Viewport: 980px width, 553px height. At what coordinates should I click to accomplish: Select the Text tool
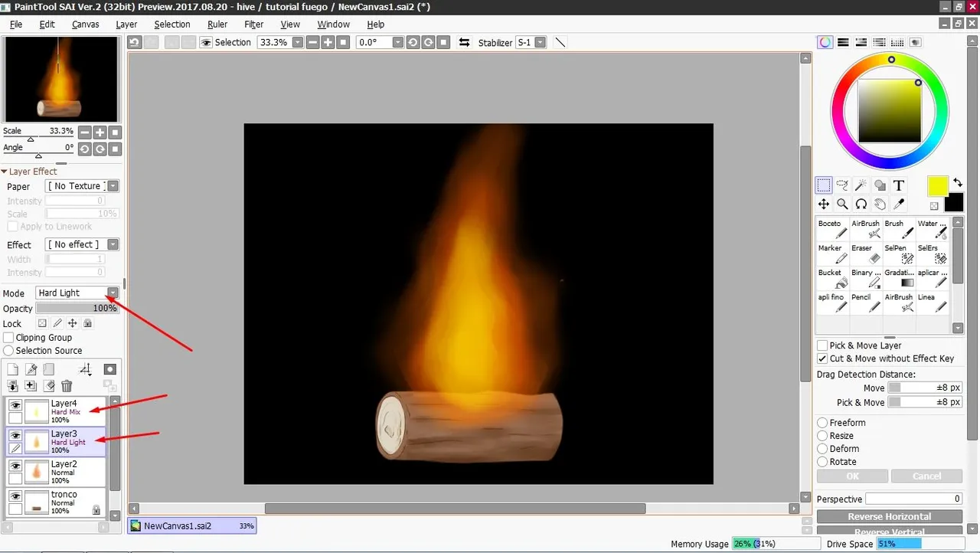pos(899,185)
